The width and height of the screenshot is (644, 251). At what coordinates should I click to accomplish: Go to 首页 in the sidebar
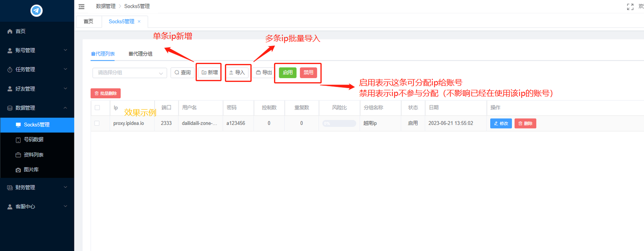tap(20, 31)
